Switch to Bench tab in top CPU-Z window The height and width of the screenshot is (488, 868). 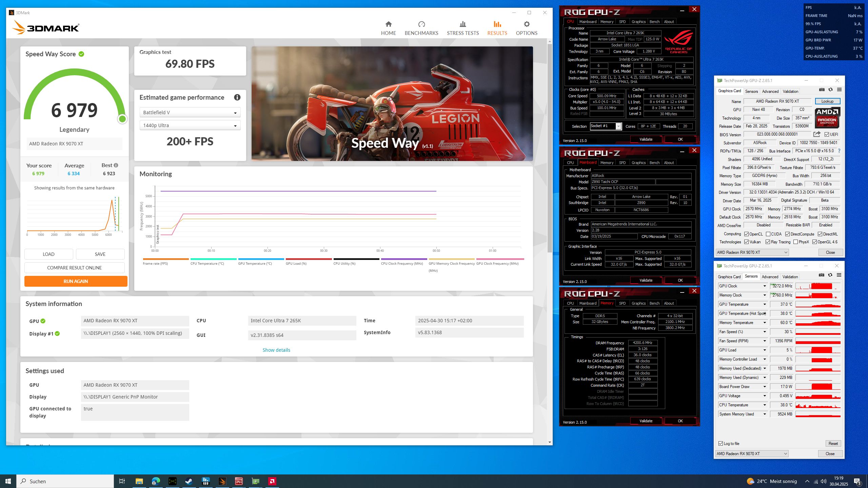pyautogui.click(x=654, y=22)
